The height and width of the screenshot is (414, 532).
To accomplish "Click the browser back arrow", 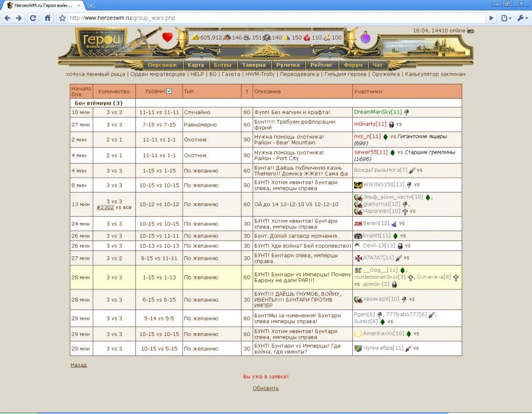I will tap(8, 18).
